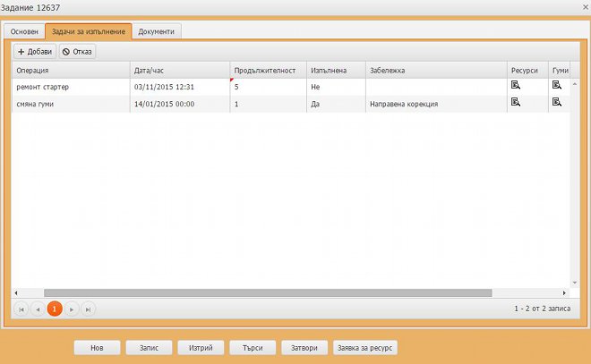Open resources icon for ремонт стартер row
This screenshot has height=364, width=591.
pos(516,86)
